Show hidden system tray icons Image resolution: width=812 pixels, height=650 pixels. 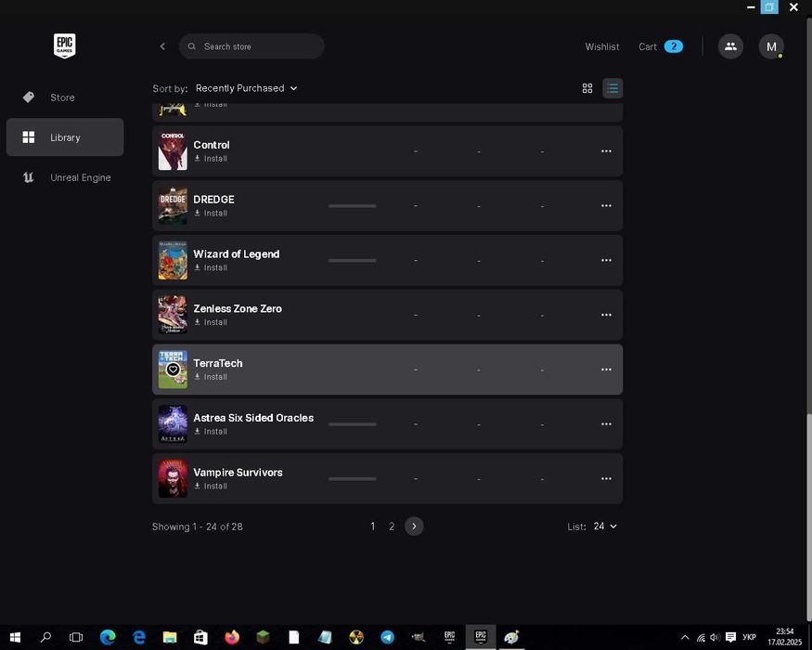685,637
